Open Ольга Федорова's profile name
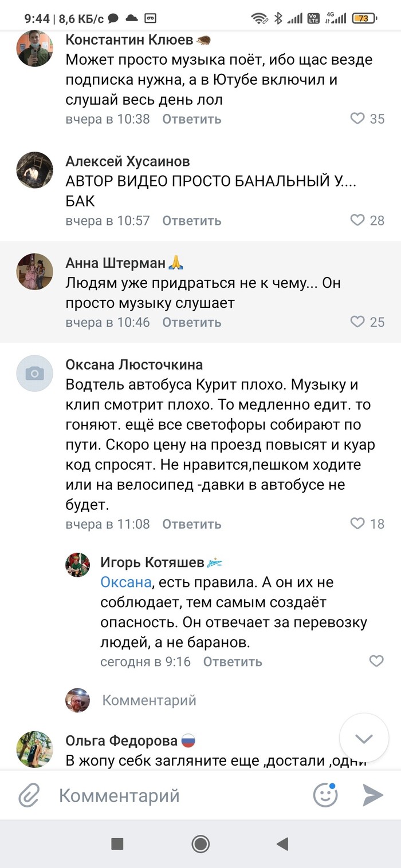The width and height of the screenshot is (401, 868). click(121, 741)
